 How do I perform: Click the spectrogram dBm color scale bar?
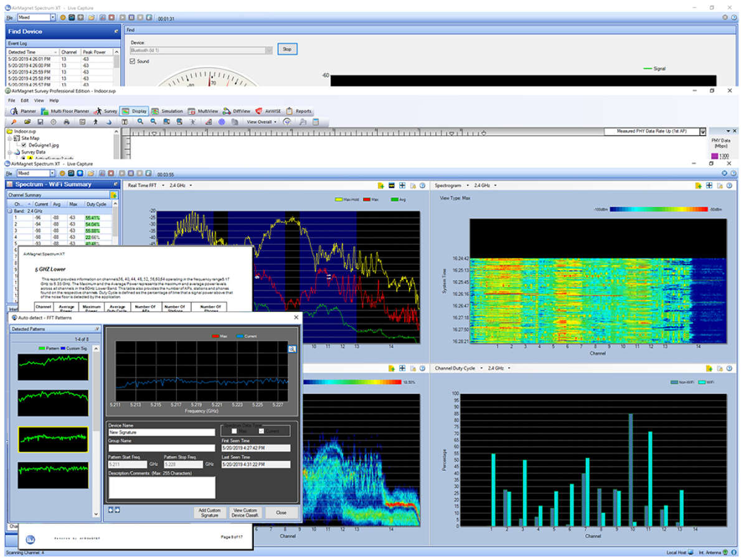pos(658,209)
